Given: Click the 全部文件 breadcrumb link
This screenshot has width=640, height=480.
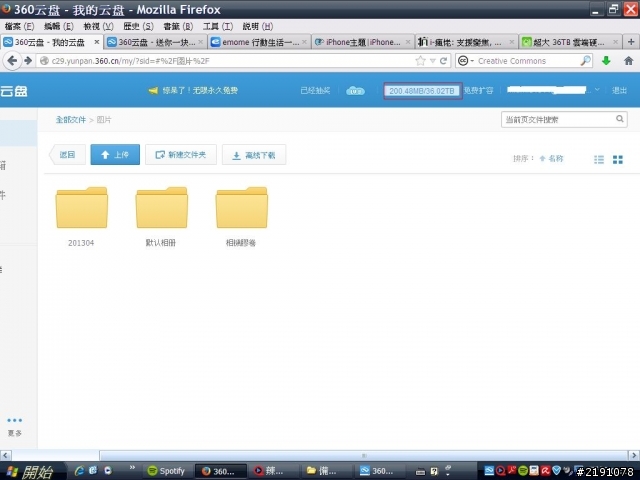Looking at the screenshot, I should (x=71, y=120).
